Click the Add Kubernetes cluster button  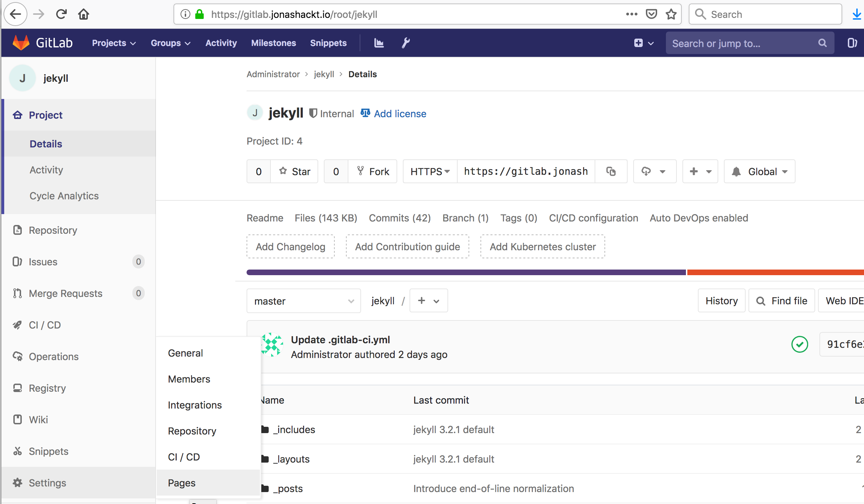pyautogui.click(x=542, y=247)
